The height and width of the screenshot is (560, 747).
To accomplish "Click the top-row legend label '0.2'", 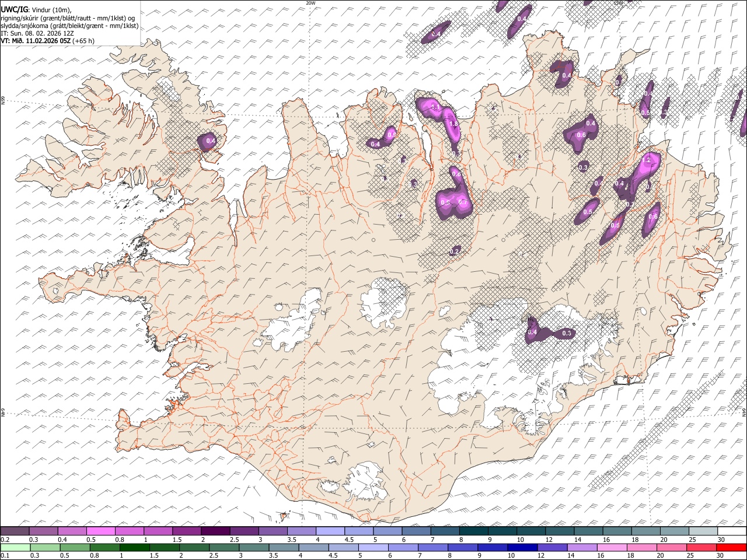I will pyautogui.click(x=5, y=540).
